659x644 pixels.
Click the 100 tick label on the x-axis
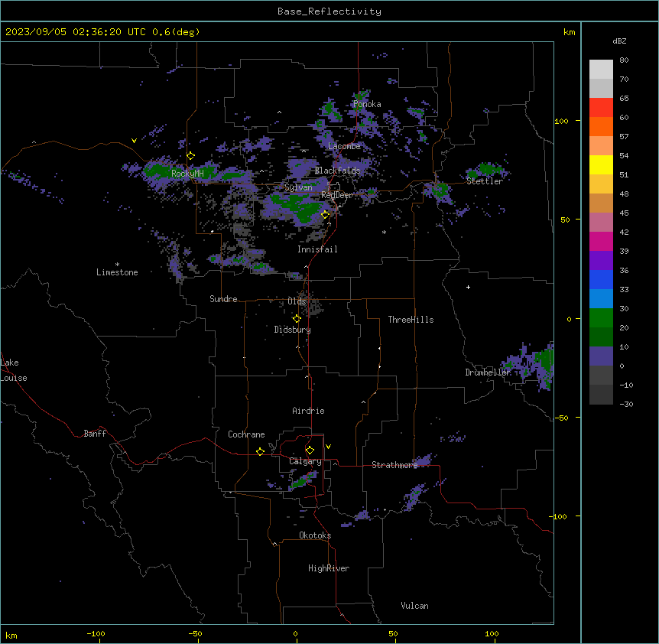(x=492, y=633)
